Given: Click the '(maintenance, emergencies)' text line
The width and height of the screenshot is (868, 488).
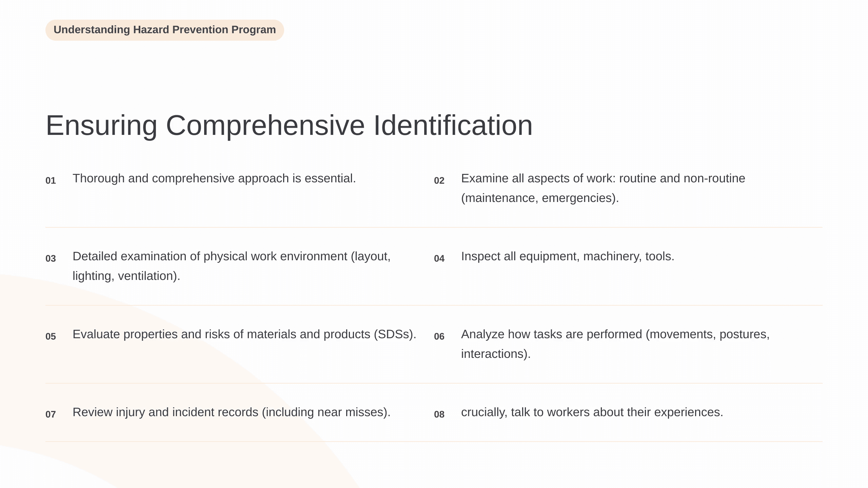Looking at the screenshot, I should click(540, 198).
